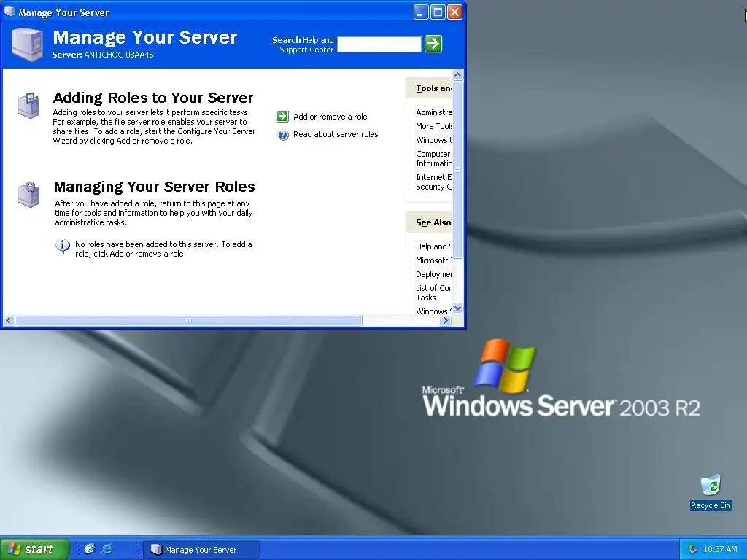This screenshot has height=560, width=747.
Task: Open the Microsoft TechNet link under See Also
Action: click(x=432, y=260)
